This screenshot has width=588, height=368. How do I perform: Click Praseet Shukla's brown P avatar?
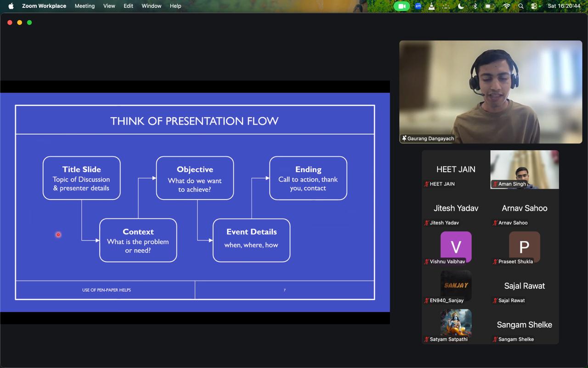coord(524,246)
